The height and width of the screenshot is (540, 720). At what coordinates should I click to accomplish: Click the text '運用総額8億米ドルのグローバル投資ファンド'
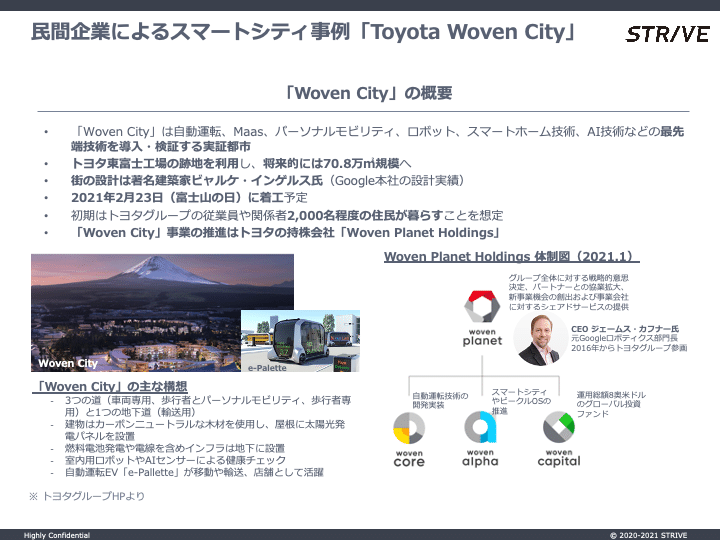tap(611, 404)
